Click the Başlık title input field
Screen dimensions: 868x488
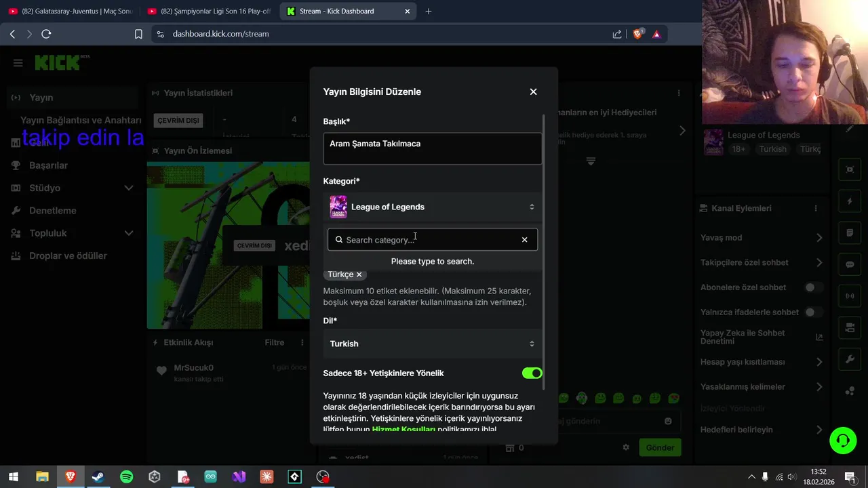433,148
